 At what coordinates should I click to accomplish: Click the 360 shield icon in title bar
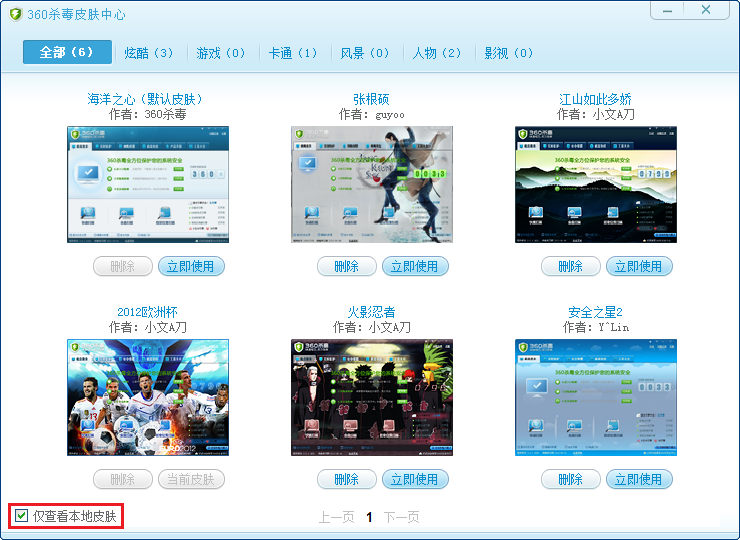pos(15,13)
